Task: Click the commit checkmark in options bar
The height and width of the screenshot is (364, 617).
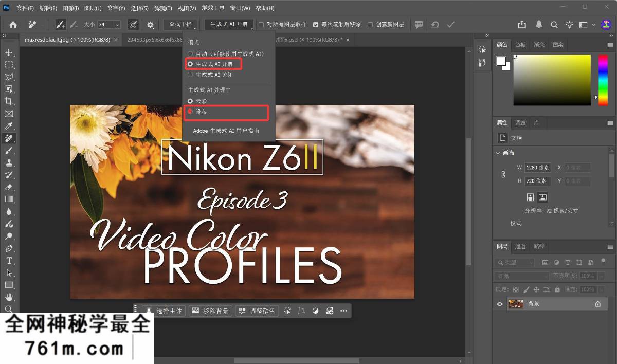Action: (x=451, y=24)
